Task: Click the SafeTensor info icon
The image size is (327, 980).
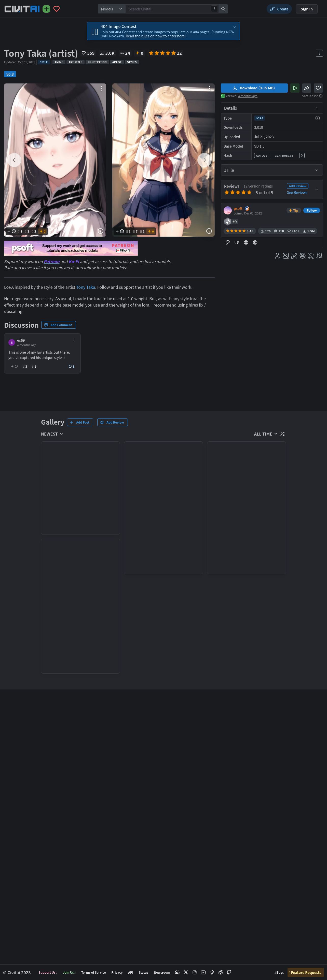Action: coord(321,96)
